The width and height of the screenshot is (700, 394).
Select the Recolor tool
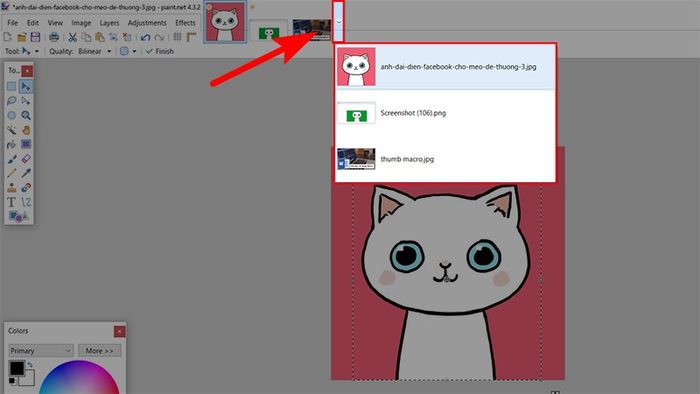point(26,187)
